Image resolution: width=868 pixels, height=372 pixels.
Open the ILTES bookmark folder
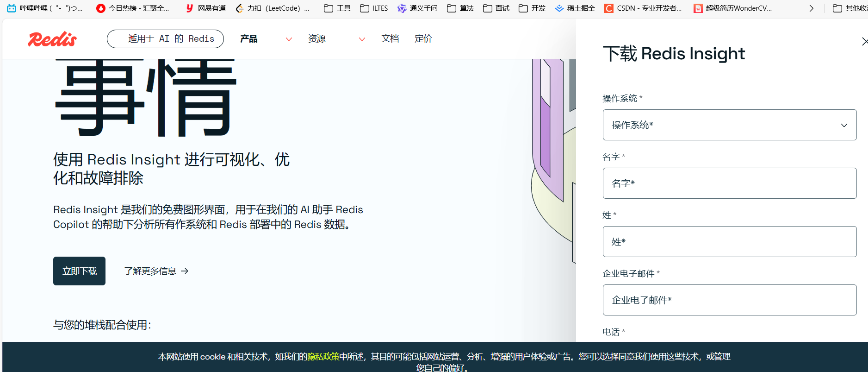click(x=374, y=8)
